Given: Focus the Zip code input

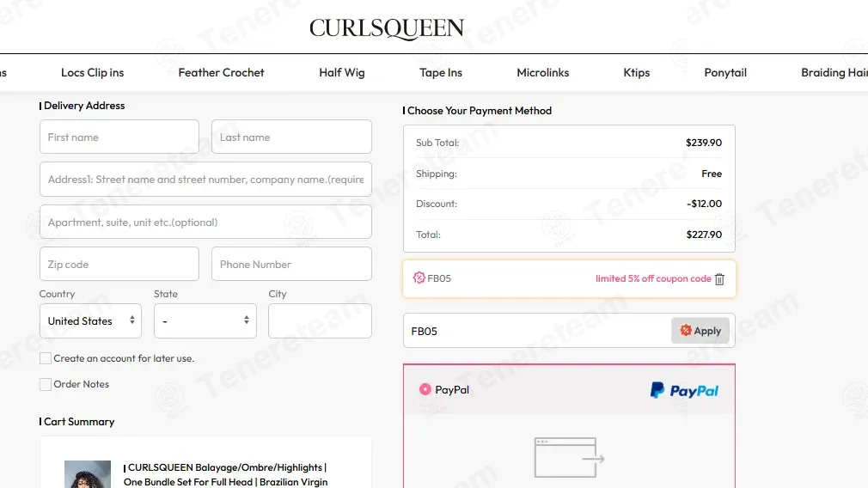Looking at the screenshot, I should pos(119,264).
